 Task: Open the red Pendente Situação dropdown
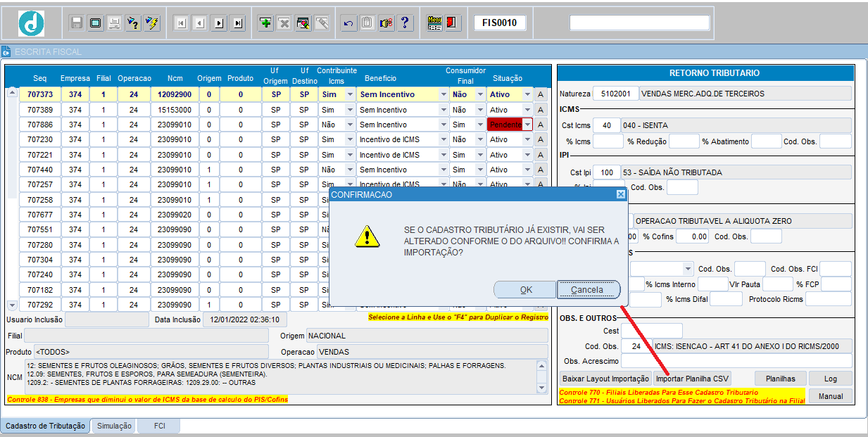(x=528, y=125)
